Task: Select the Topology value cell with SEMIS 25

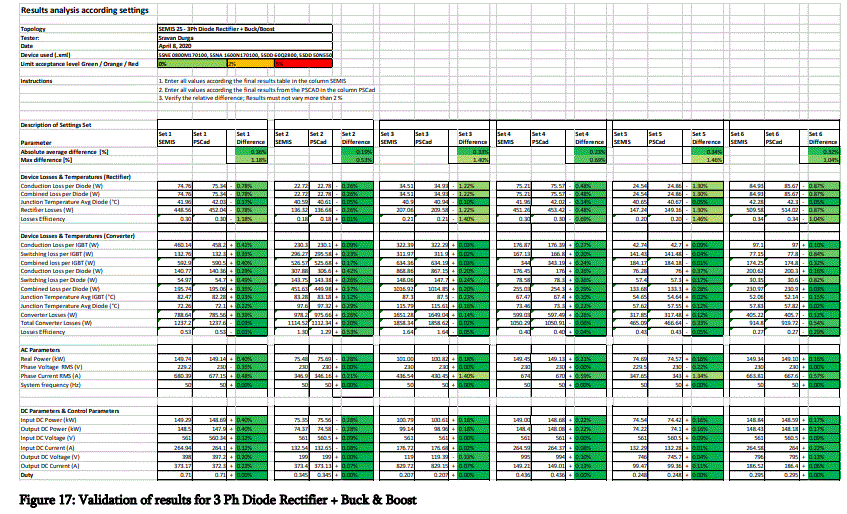Action: [x=245, y=29]
